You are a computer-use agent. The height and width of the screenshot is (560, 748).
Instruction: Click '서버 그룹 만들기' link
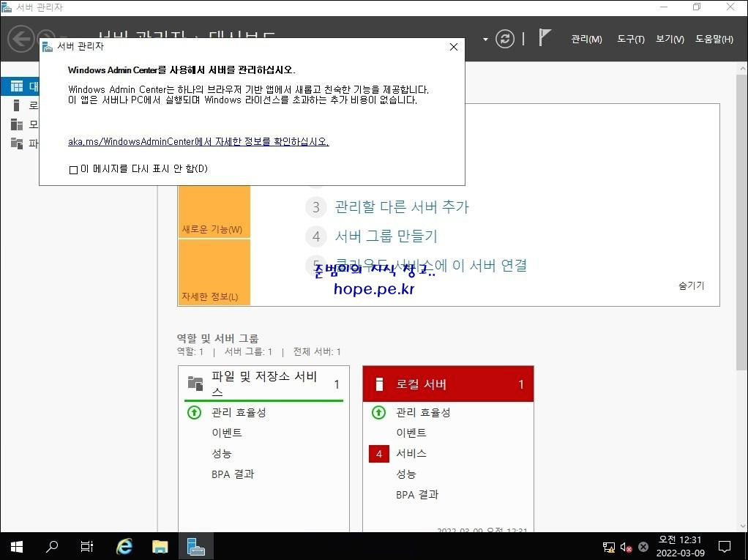coord(386,236)
